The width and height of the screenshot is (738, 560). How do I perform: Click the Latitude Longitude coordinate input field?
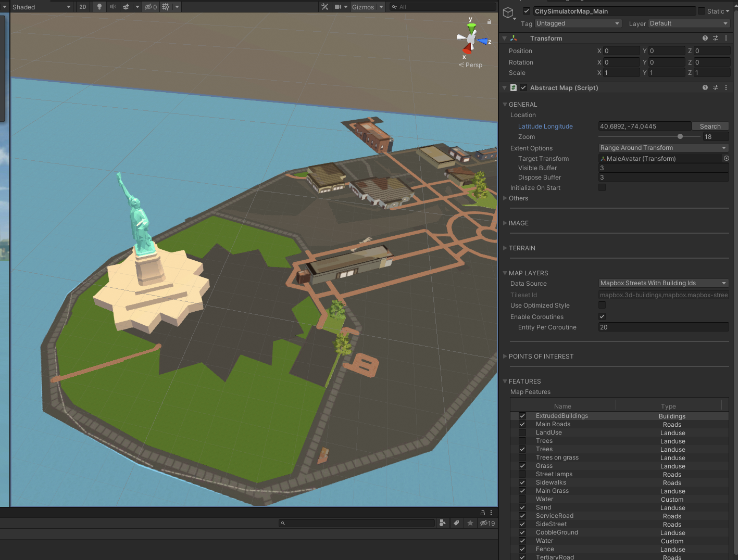coord(645,126)
